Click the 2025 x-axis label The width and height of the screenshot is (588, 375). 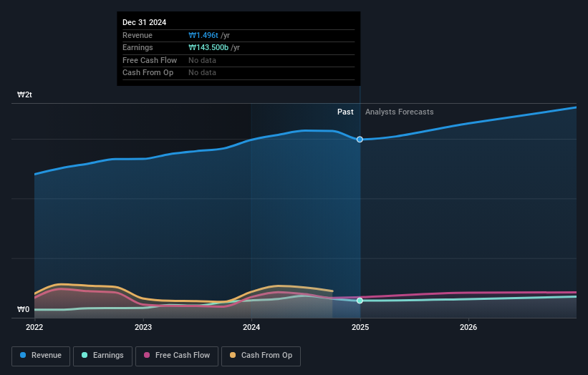[x=360, y=328]
